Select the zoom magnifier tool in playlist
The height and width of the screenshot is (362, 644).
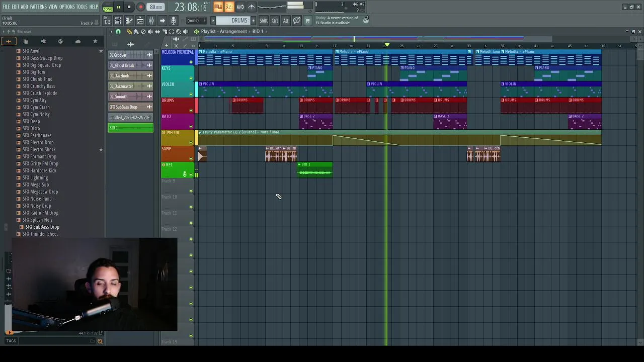178,32
